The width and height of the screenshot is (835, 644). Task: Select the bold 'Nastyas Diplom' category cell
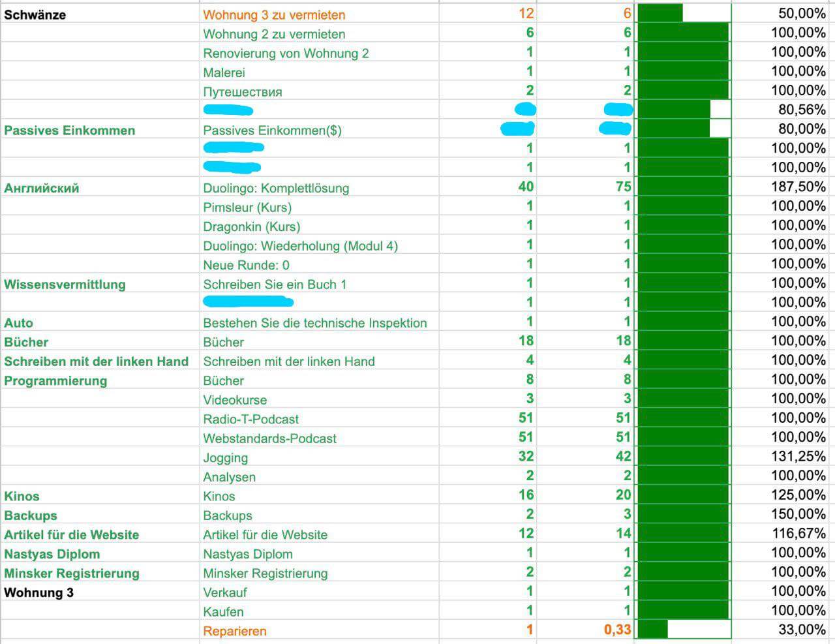100,553
